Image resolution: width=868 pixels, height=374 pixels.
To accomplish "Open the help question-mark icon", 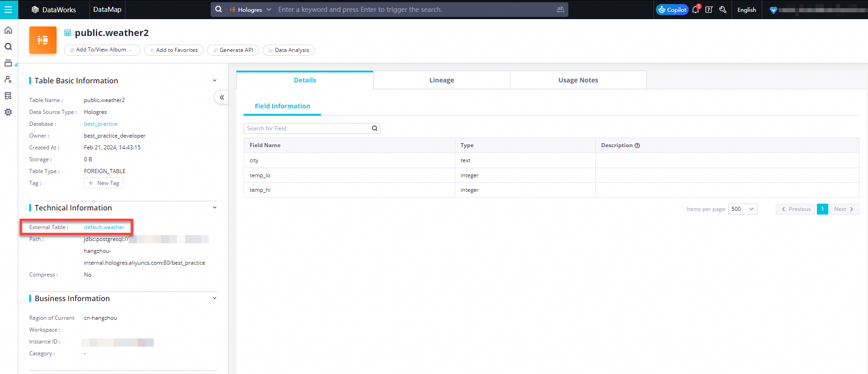I will pyautogui.click(x=709, y=10).
